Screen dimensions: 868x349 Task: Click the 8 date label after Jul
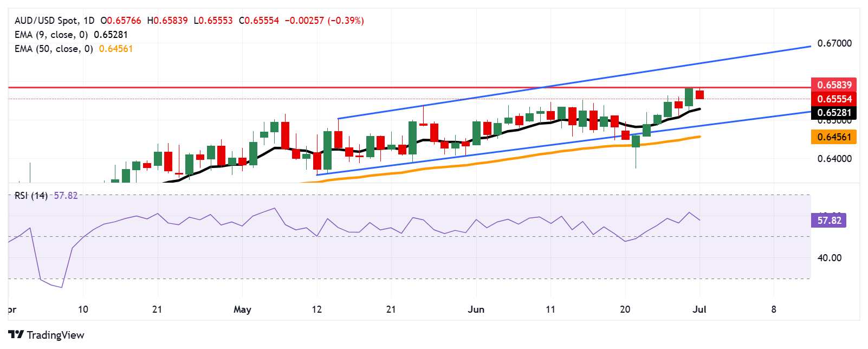tap(774, 309)
